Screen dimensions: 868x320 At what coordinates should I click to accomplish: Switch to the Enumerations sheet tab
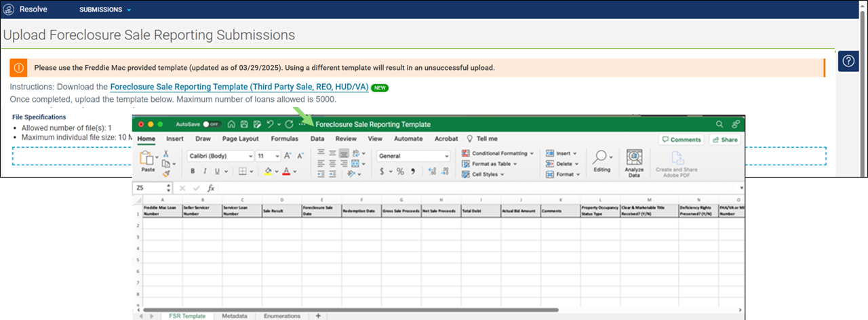pyautogui.click(x=281, y=316)
